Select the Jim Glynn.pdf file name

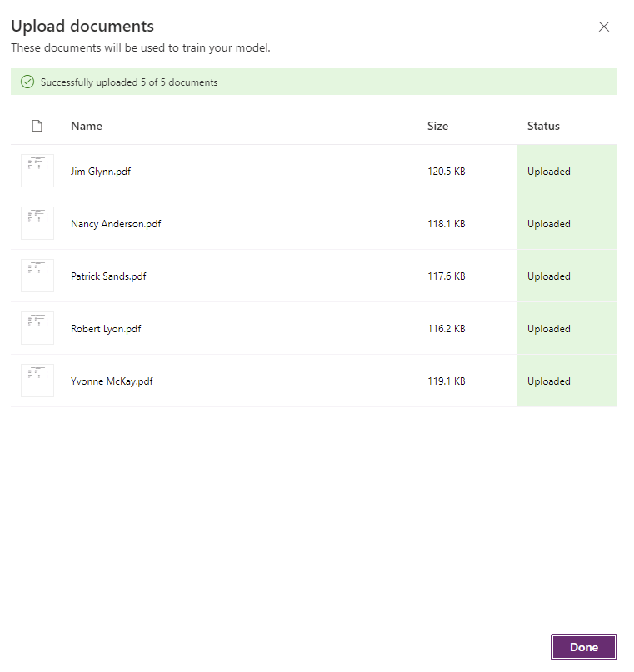(x=101, y=172)
